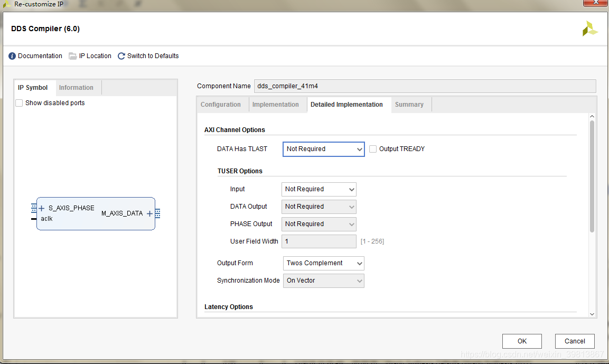Open the DATA Output dropdown
Screen dimensions: 609x364
318,207
